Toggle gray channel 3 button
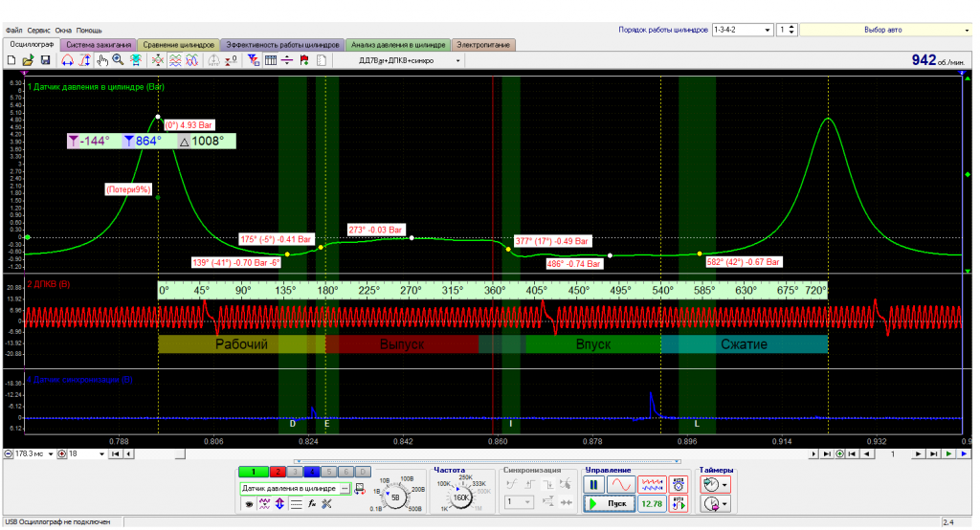This screenshot has width=980, height=530. 295,472
